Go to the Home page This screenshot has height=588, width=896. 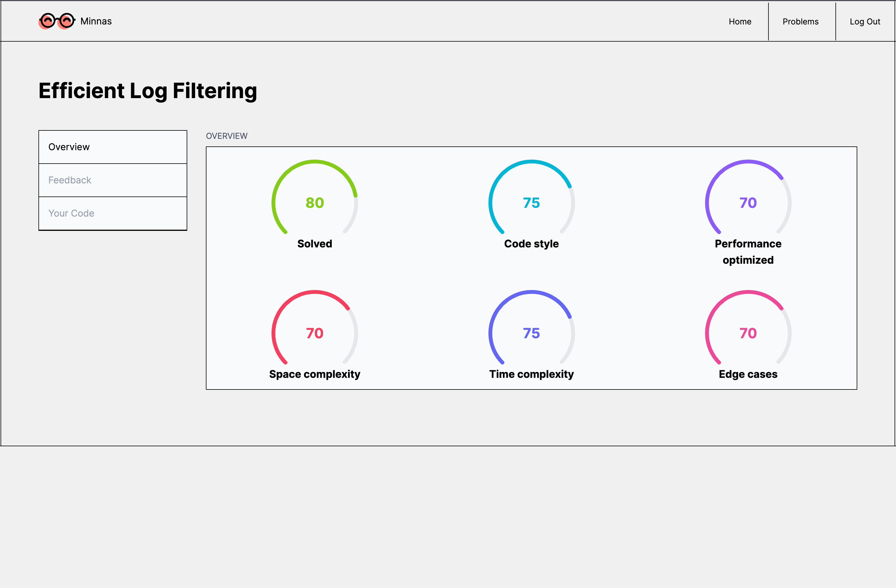pyautogui.click(x=740, y=22)
